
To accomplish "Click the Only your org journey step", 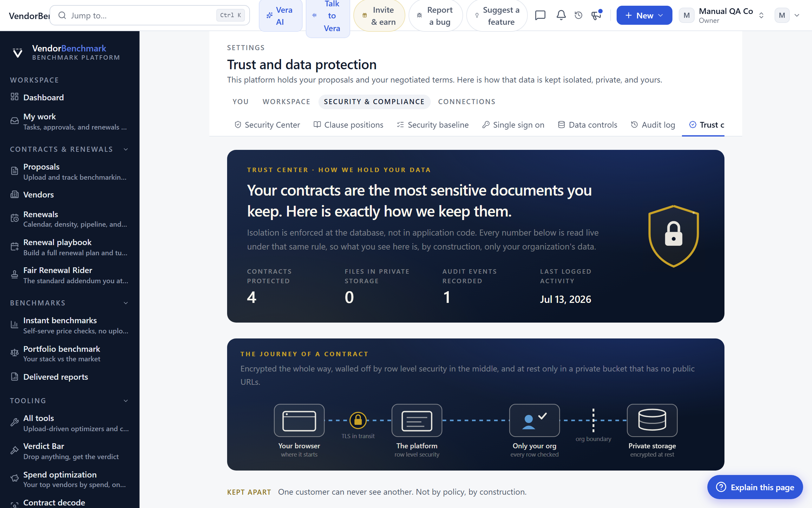I will pyautogui.click(x=534, y=431).
